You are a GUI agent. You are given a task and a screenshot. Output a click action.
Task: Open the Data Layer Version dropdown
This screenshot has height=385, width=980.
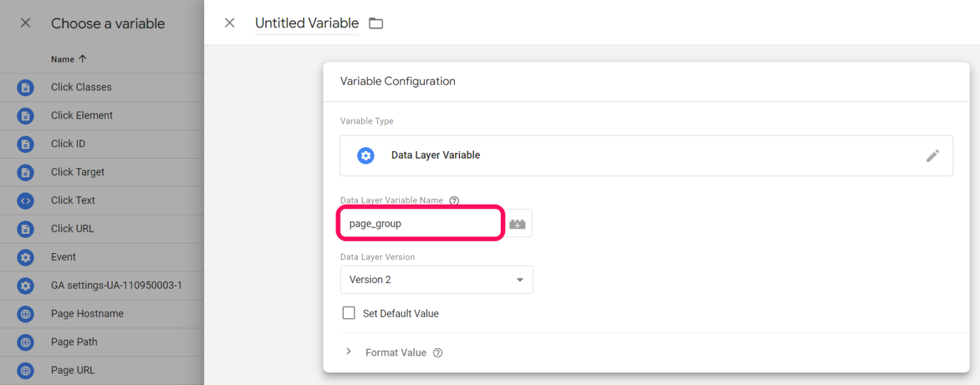(x=436, y=279)
